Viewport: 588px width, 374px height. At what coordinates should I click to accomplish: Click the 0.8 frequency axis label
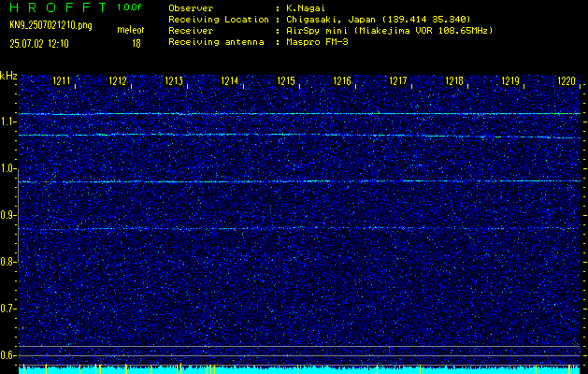point(7,262)
